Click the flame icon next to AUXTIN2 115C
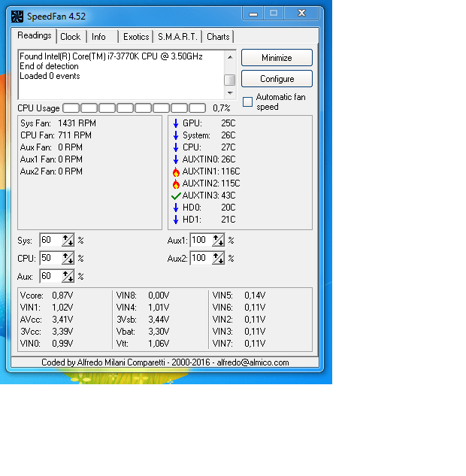 tap(176, 183)
